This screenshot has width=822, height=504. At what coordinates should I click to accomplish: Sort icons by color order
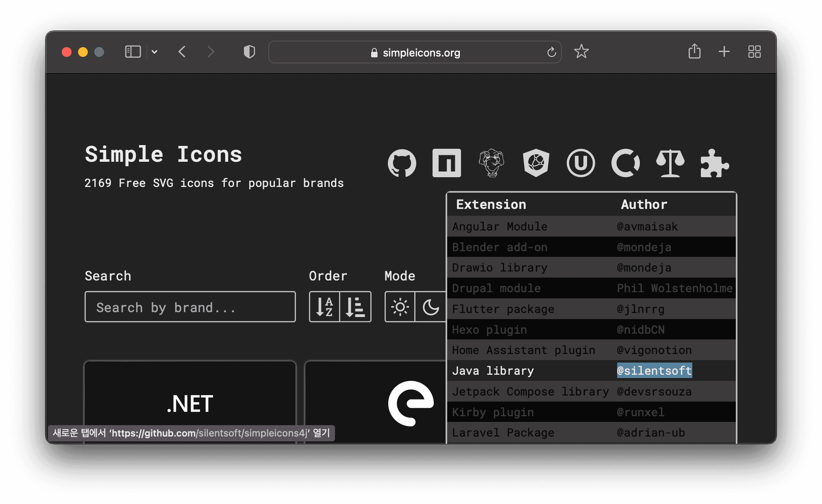tap(355, 307)
